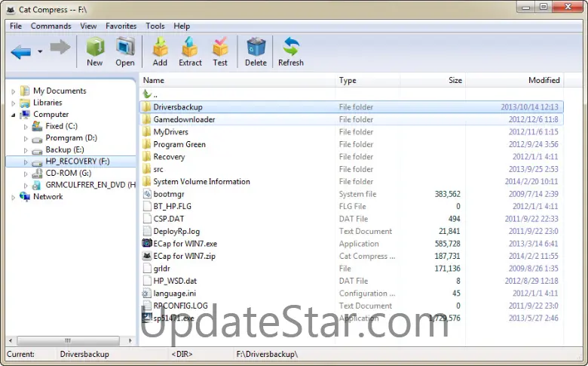Viewport: 588px width, 366px height.
Task: Open the File menu
Action: coord(16,26)
